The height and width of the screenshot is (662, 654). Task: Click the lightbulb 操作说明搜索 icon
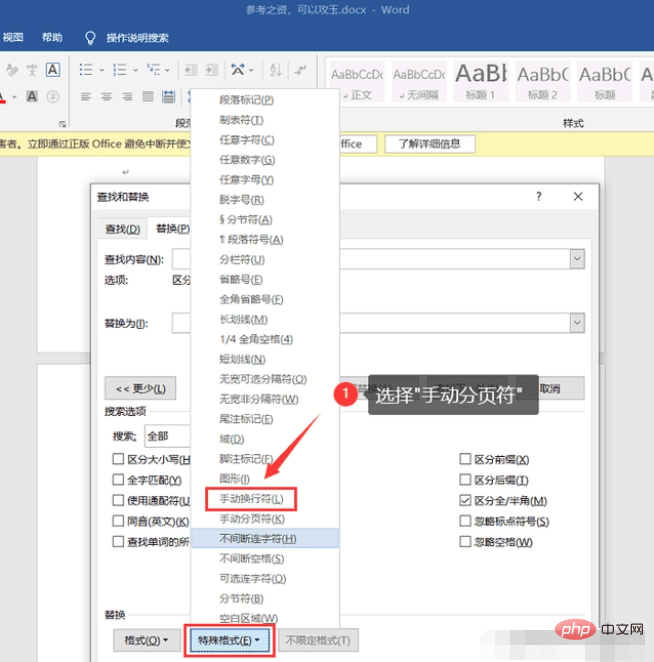coord(90,38)
